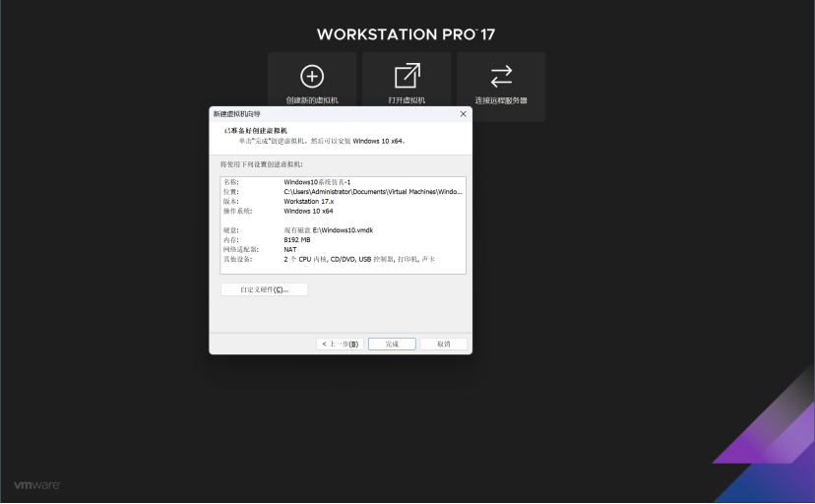The image size is (815, 504).
Task: Open 自定义硬件(C)... customize hardware
Action: tap(264, 289)
